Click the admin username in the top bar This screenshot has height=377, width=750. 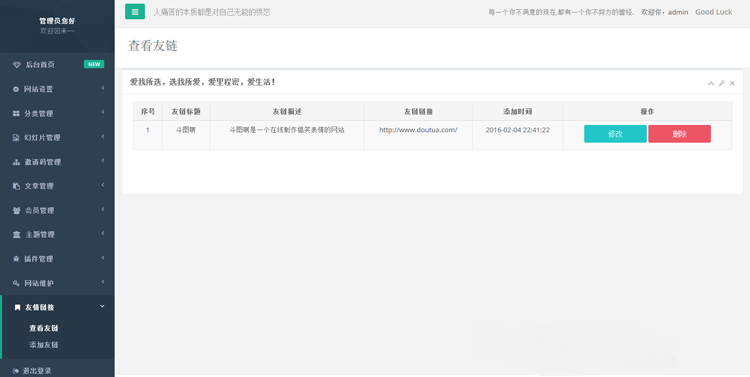point(678,12)
